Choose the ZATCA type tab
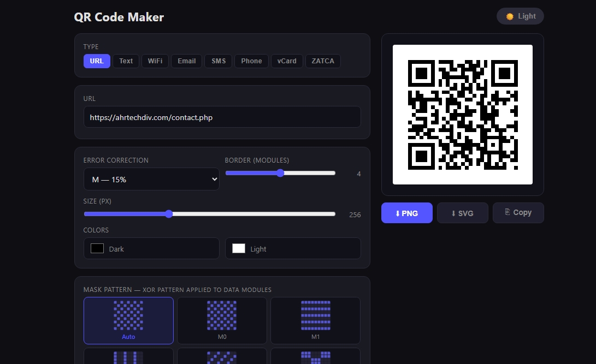Screen dimensions: 596x364 click(323, 61)
